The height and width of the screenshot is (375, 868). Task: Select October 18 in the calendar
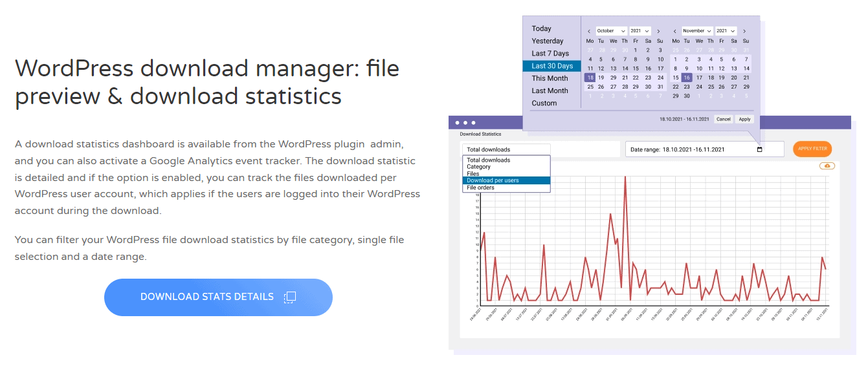click(x=590, y=78)
